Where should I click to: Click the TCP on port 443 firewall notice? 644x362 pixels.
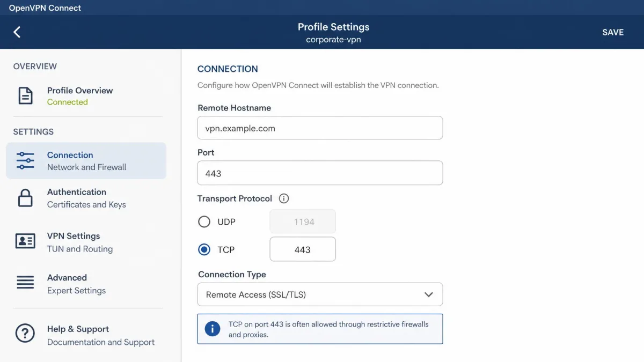[x=320, y=329]
